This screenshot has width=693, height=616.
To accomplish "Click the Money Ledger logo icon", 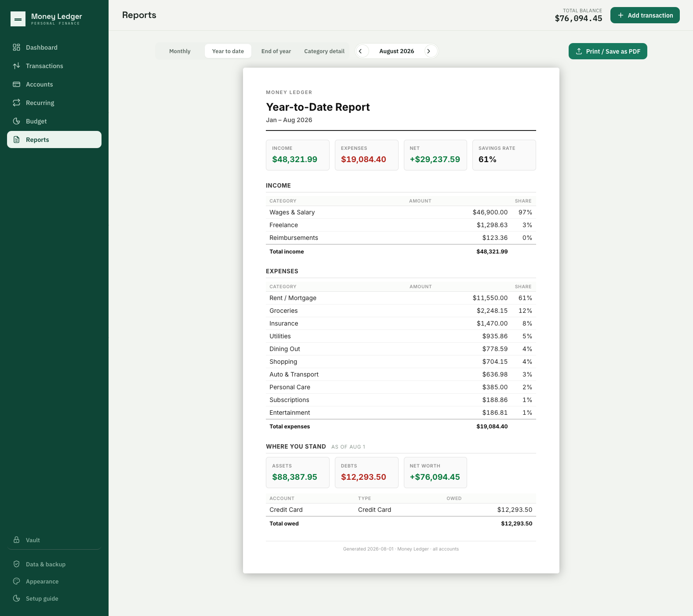I will 18,19.
